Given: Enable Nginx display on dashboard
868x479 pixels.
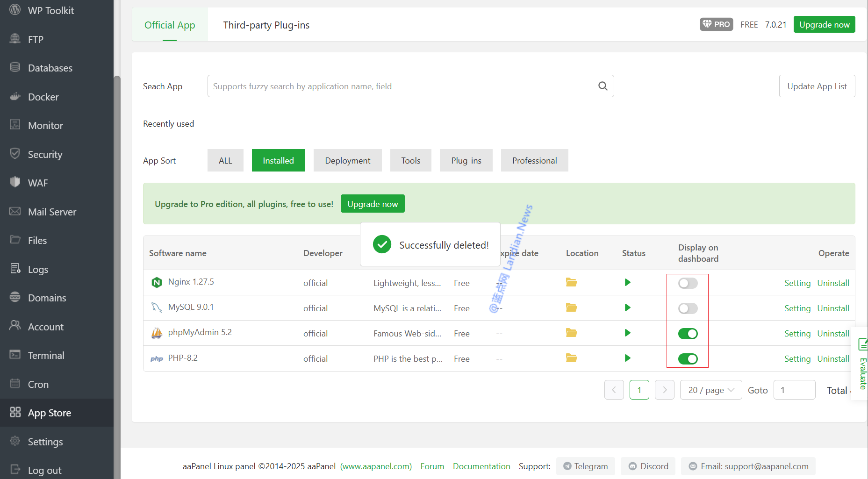Looking at the screenshot, I should (x=688, y=283).
